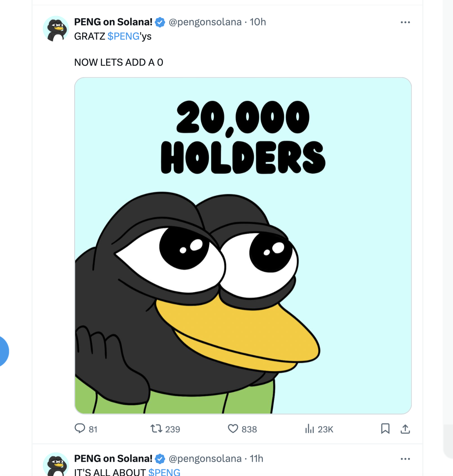Image resolution: width=453 pixels, height=476 pixels.
Task: Repost the 20,000 holders tweet
Action: (x=156, y=429)
